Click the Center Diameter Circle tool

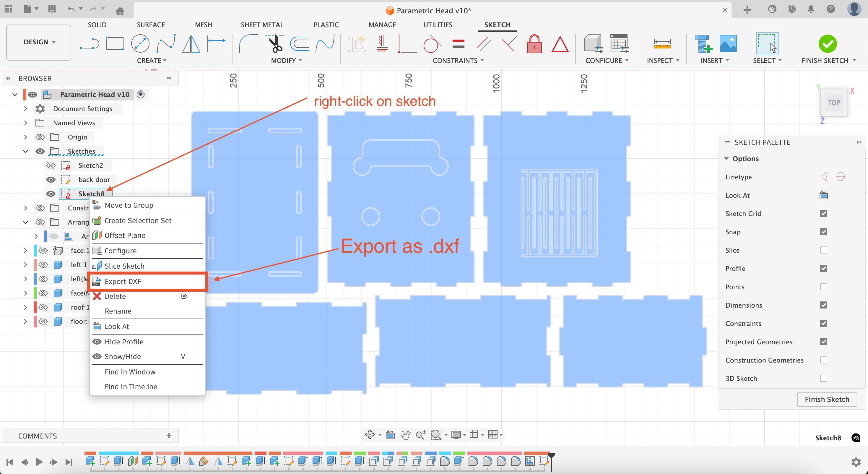(x=140, y=44)
